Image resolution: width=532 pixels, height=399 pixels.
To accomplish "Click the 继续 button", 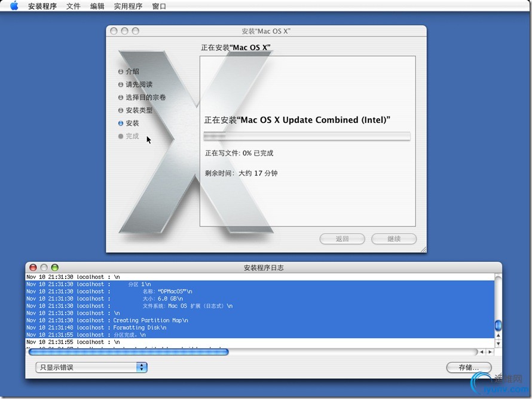I will tap(393, 239).
